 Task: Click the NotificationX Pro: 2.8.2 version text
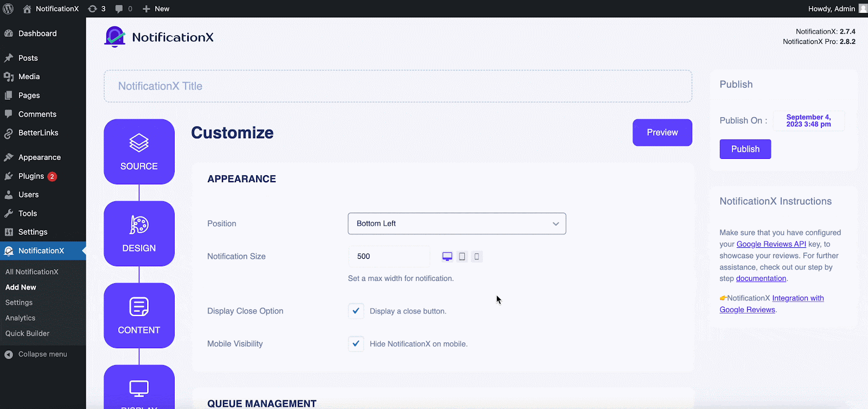[819, 42]
